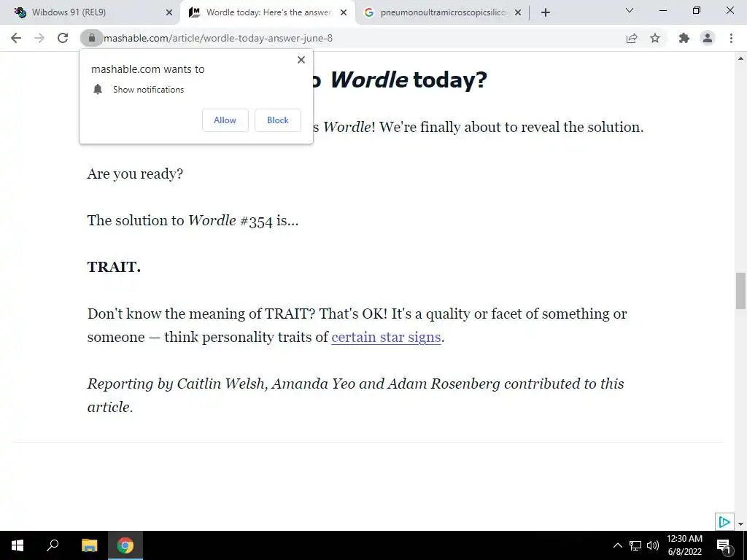This screenshot has width=747, height=560.
Task: Open the Windows Start menu
Action: (x=18, y=545)
